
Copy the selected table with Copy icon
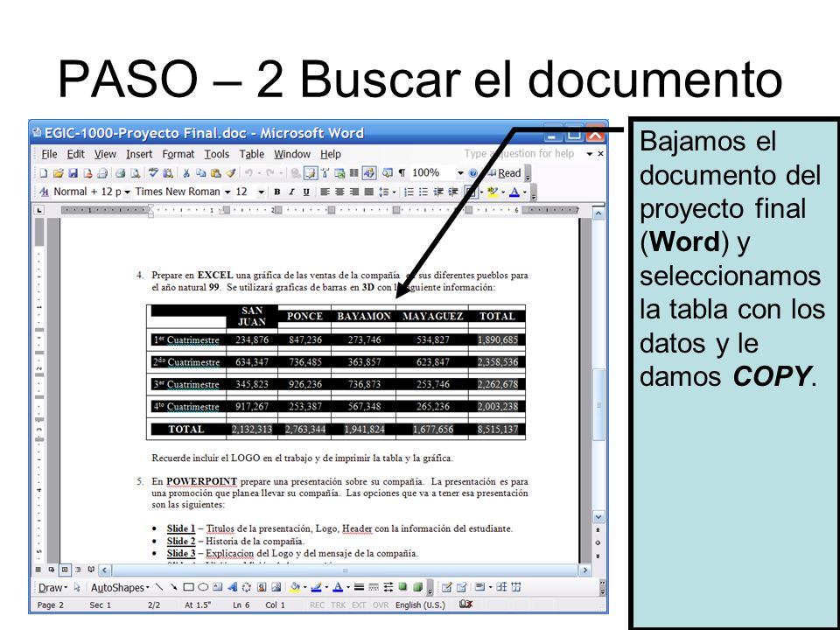click(201, 173)
